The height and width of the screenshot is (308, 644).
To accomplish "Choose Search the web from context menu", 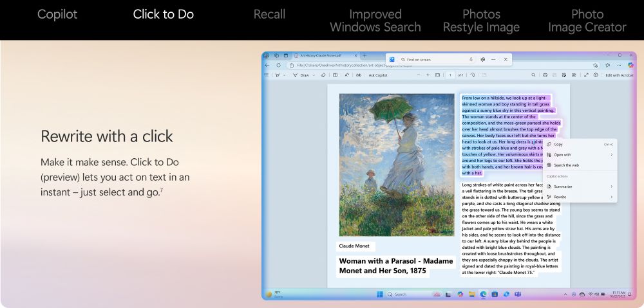I will 566,165.
